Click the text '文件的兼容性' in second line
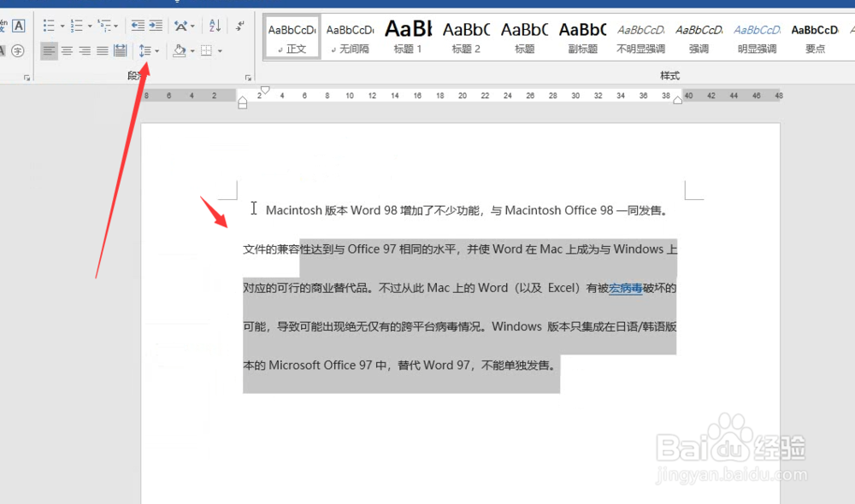Image resolution: width=855 pixels, height=504 pixels. click(277, 249)
